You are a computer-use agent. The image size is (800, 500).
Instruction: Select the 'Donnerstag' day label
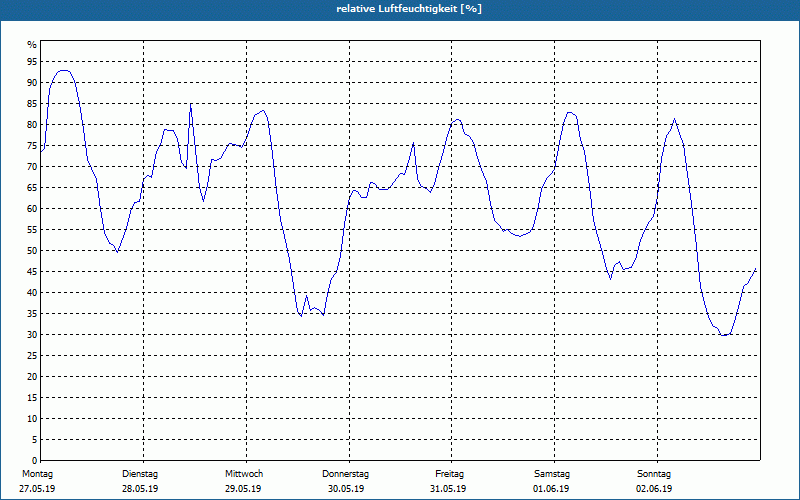coord(345,474)
